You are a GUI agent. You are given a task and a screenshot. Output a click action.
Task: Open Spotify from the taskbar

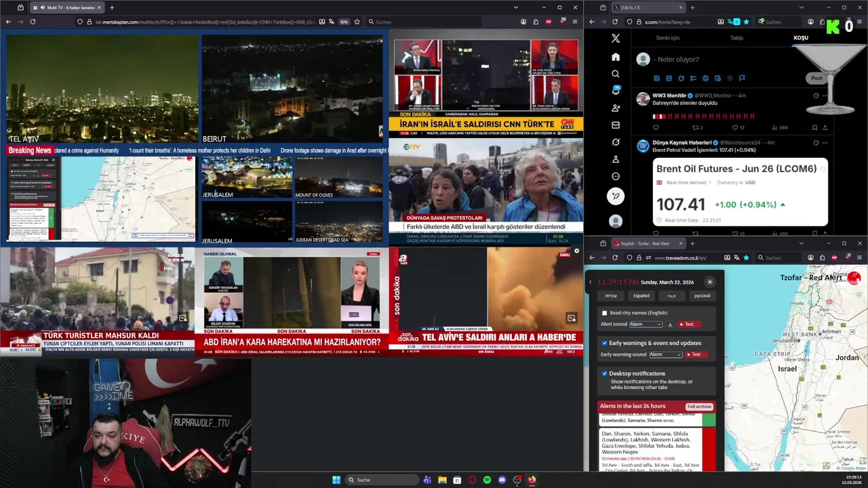point(487,480)
